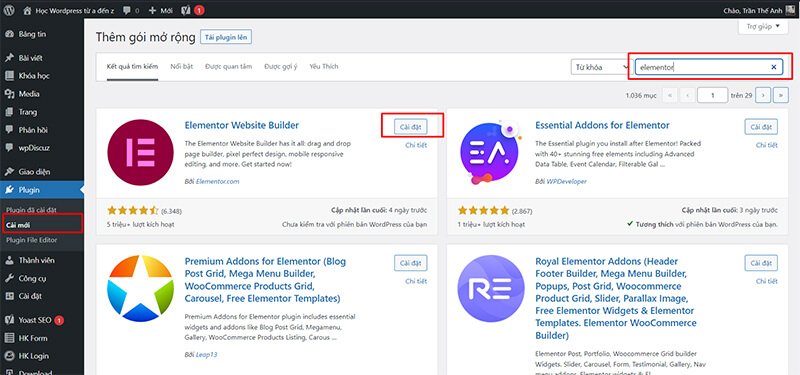View Chi tiết for Essential Addons
The image size is (800, 375).
click(767, 145)
